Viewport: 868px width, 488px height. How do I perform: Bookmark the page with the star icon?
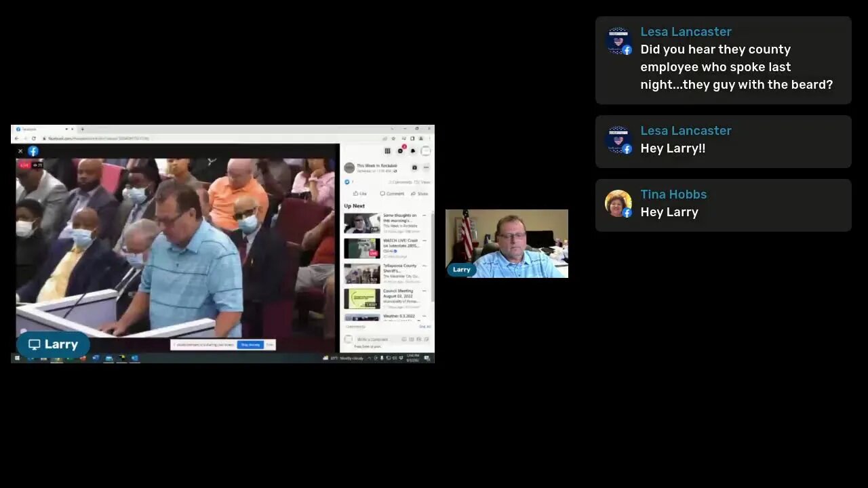pos(393,138)
